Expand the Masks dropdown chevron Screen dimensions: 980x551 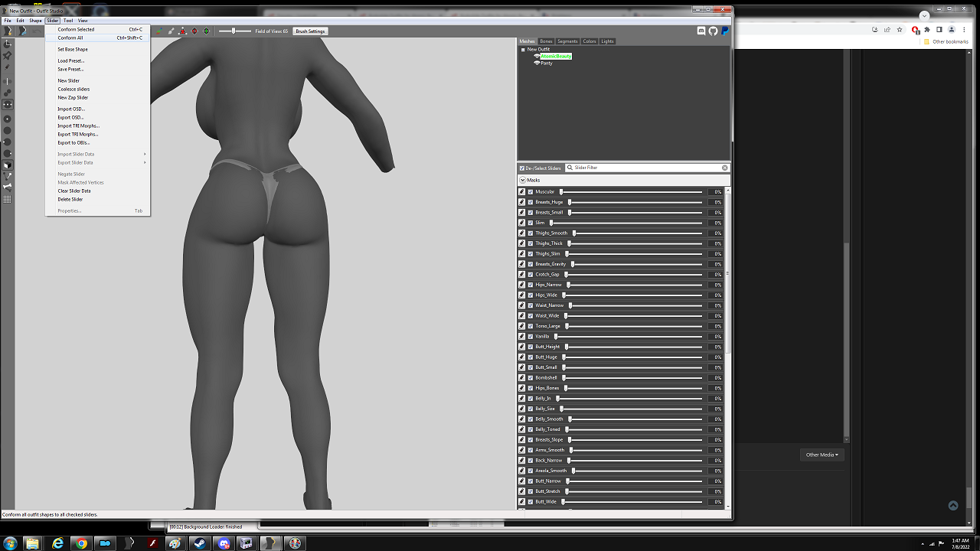click(x=523, y=180)
